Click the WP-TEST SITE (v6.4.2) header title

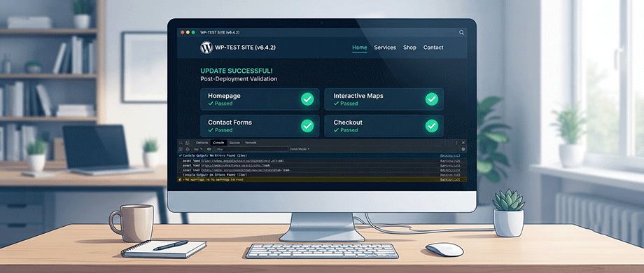pyautogui.click(x=245, y=48)
